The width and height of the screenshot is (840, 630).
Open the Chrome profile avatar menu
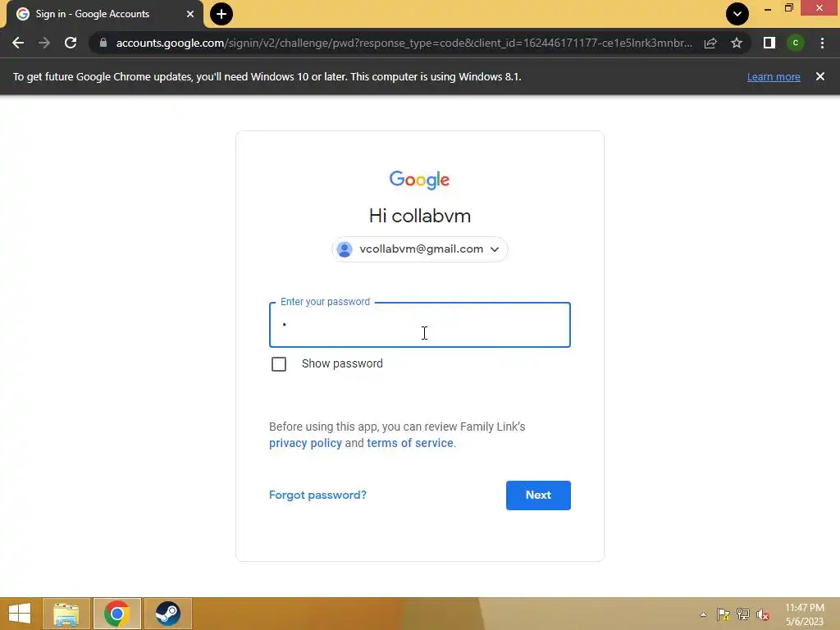(796, 43)
